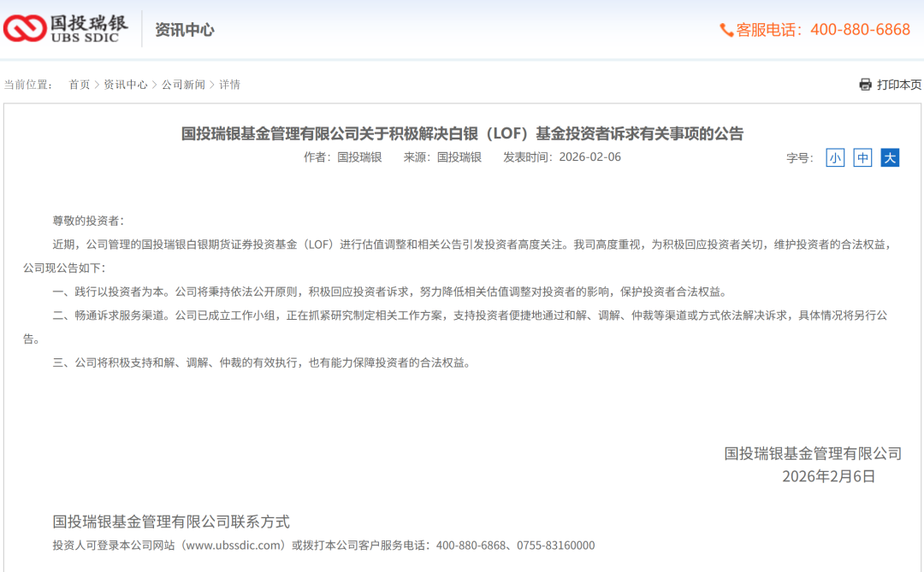
Task: Click the 国投瑞银基金管理有限公司联系方式 heading
Action: [171, 522]
